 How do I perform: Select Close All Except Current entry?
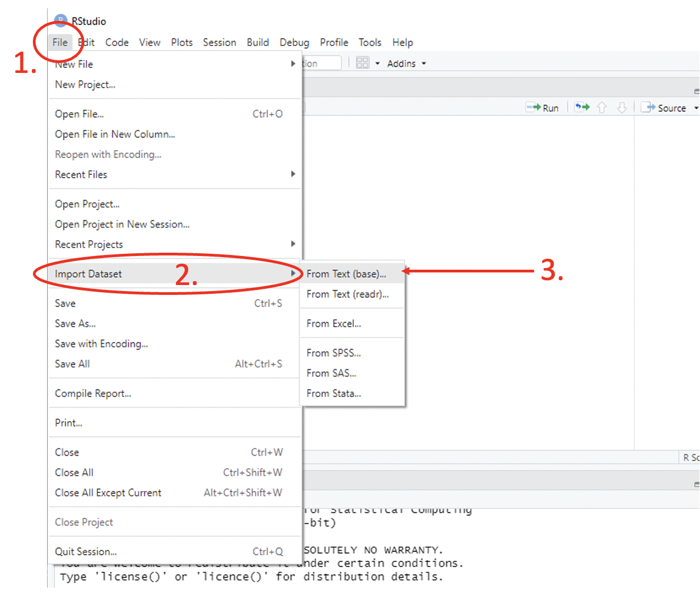pyautogui.click(x=175, y=493)
